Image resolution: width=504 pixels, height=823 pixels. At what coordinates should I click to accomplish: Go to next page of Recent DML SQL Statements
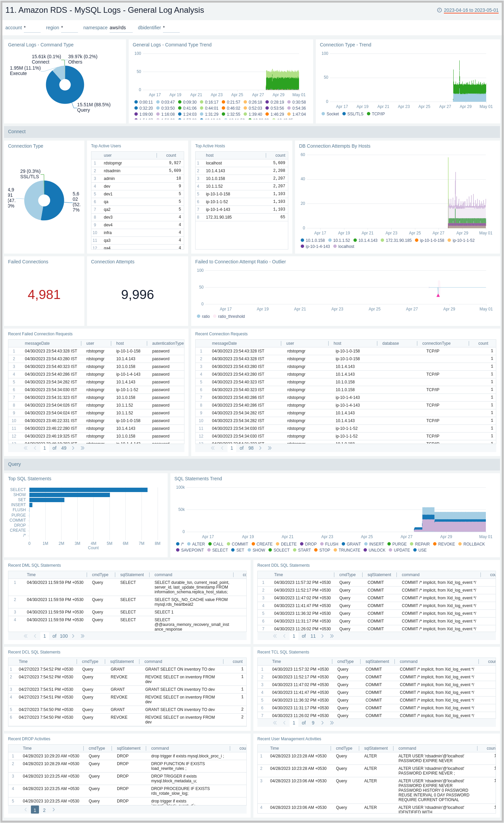73,636
